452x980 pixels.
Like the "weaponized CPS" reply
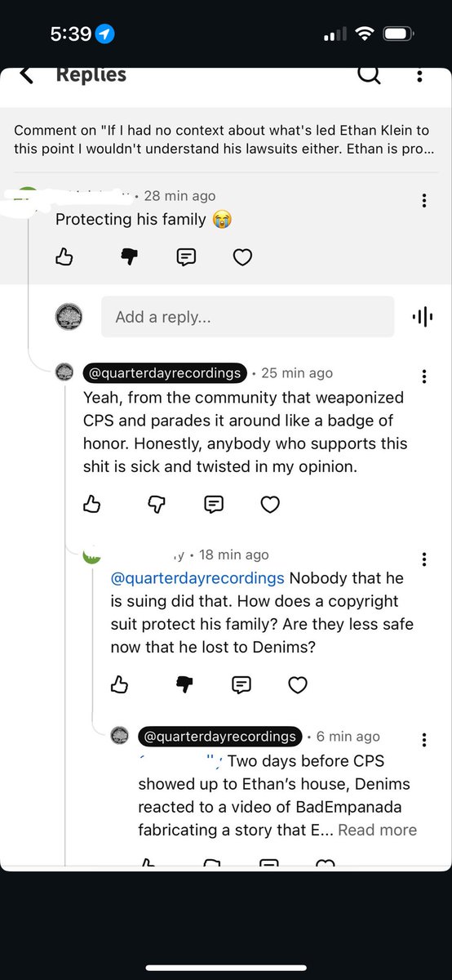[x=92, y=505]
